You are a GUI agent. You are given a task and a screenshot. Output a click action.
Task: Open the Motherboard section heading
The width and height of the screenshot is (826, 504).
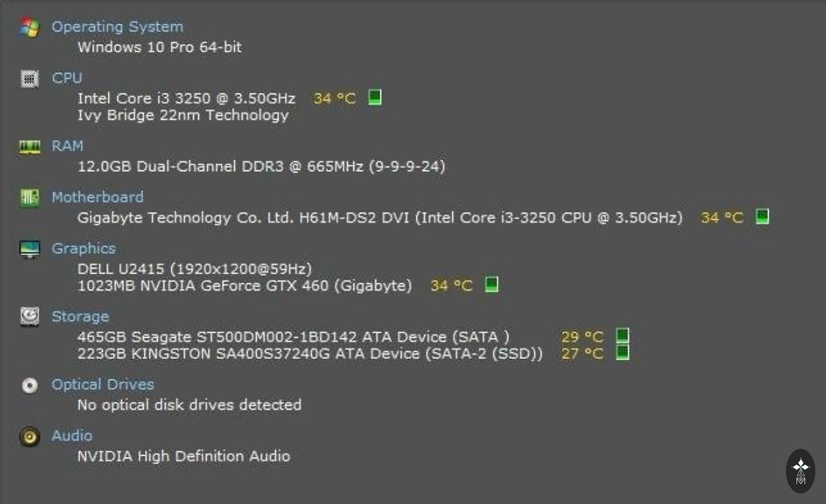click(98, 197)
